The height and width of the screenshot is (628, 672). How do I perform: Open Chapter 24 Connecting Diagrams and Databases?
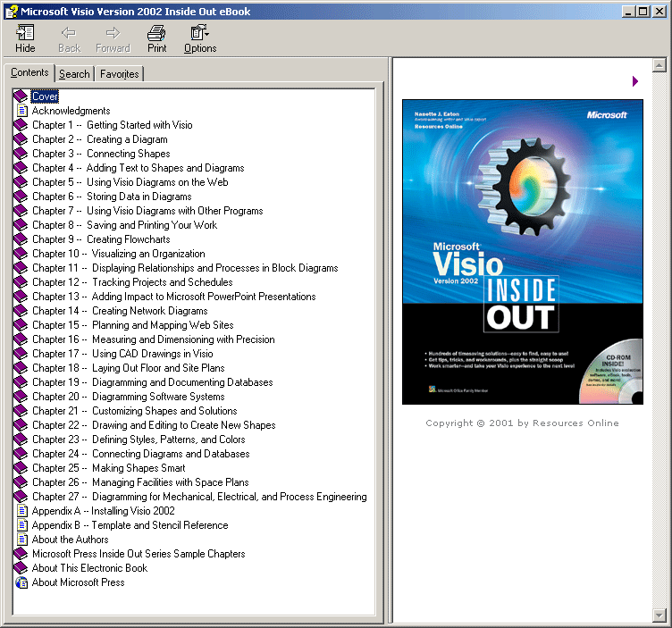tap(141, 453)
